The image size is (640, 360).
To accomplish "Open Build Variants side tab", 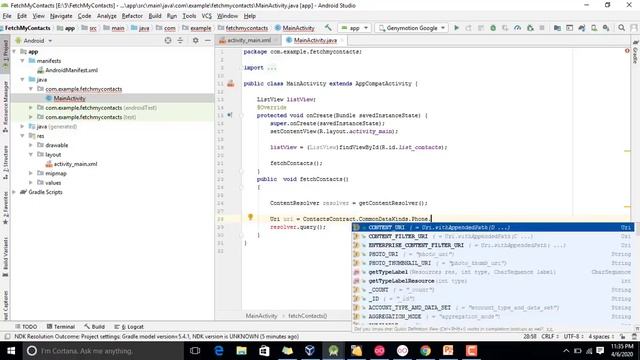I will [5, 256].
